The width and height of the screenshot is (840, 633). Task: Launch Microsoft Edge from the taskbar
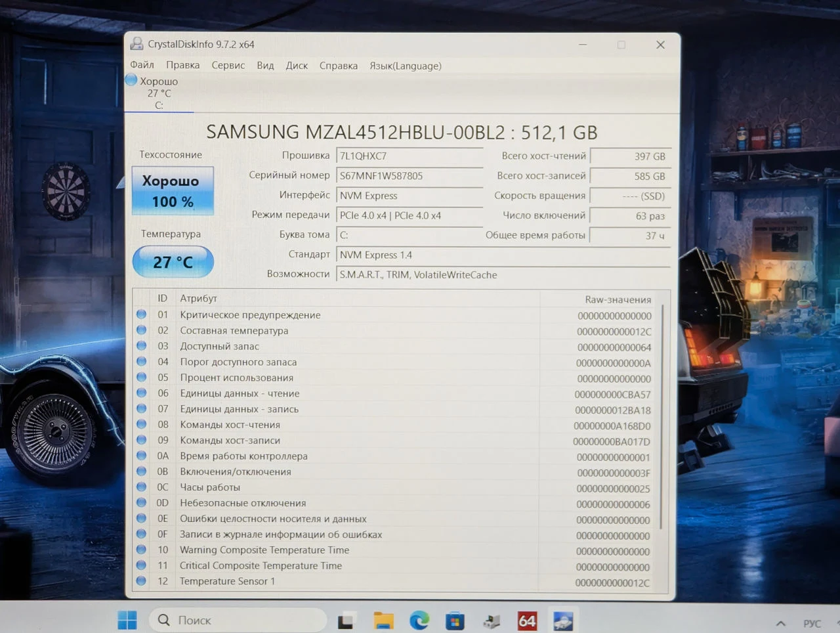(x=419, y=621)
